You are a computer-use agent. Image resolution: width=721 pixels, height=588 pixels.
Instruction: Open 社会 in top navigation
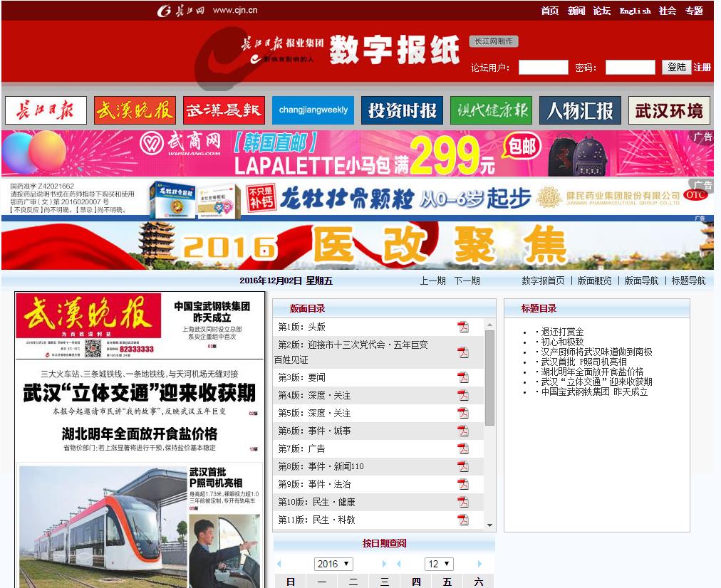pyautogui.click(x=667, y=11)
